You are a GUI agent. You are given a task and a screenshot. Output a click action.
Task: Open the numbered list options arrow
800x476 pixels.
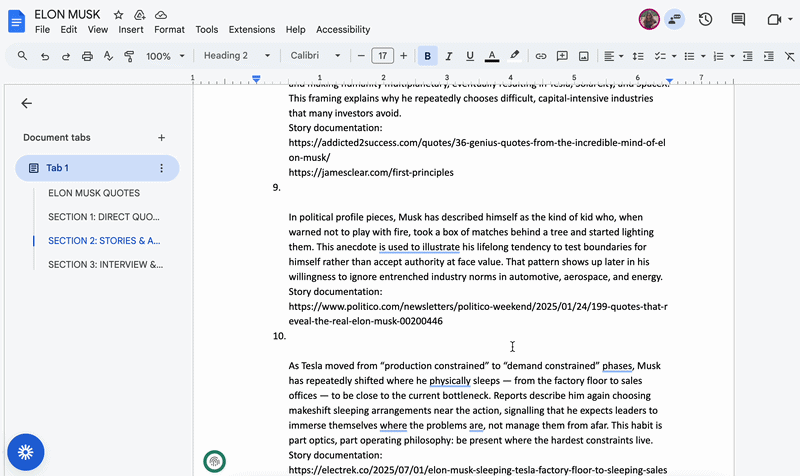(x=732, y=56)
